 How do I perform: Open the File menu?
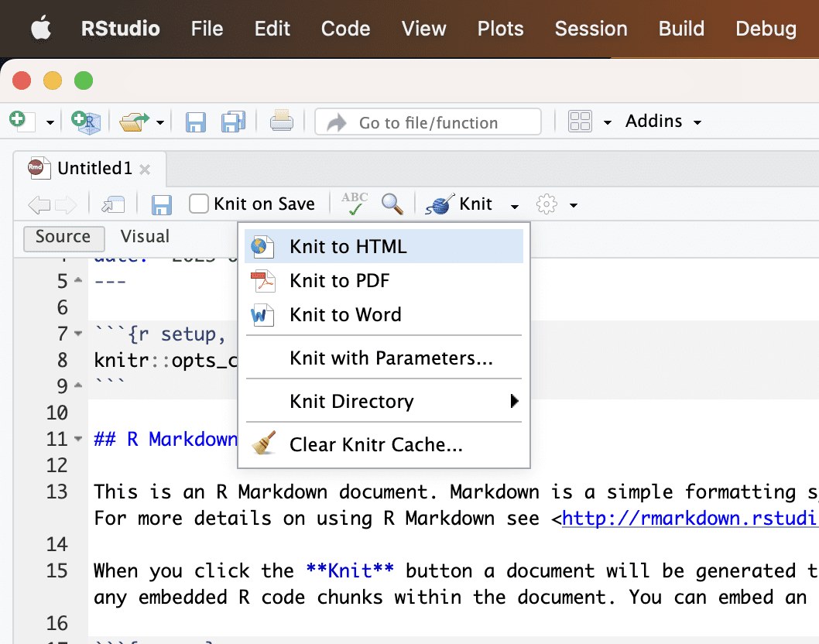207,29
